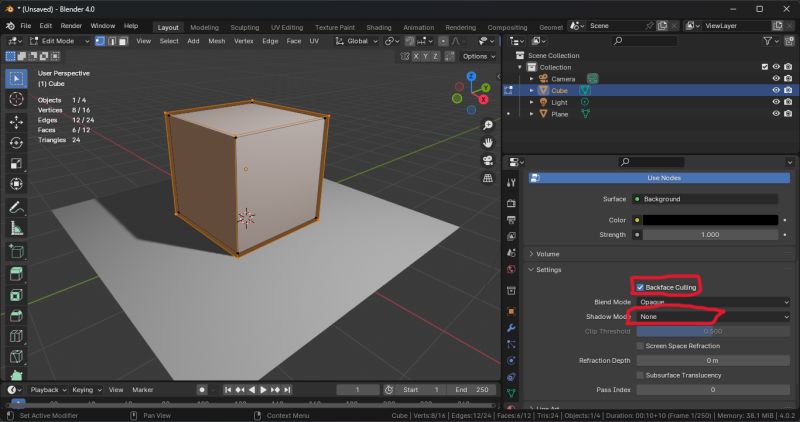Select the Extrude Region tool

16,274
